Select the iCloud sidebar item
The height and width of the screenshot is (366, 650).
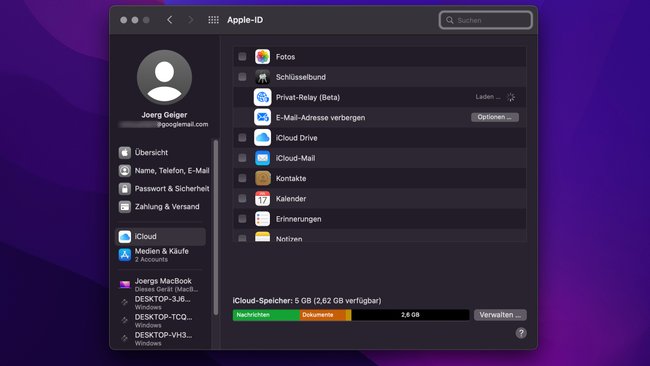pyautogui.click(x=160, y=236)
